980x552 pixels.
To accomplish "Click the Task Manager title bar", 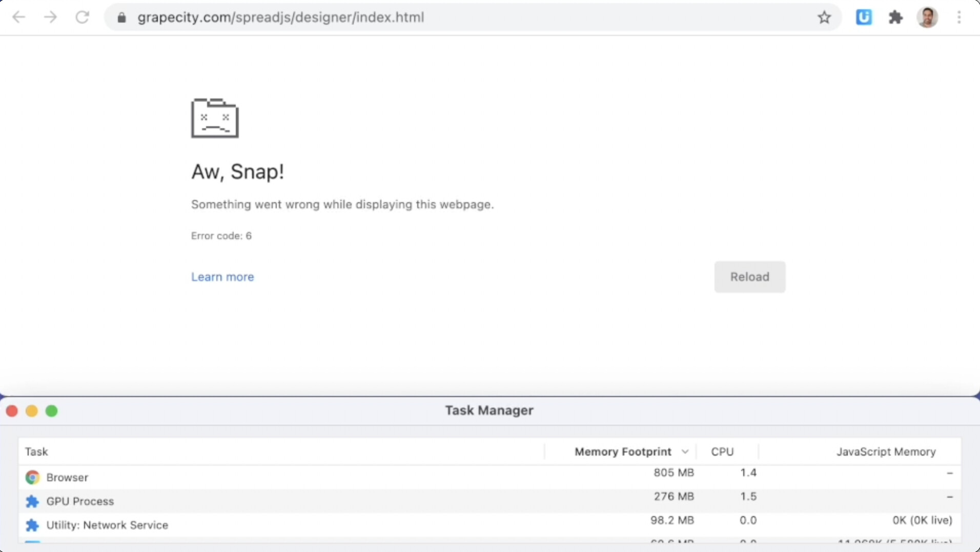I will (x=489, y=410).
